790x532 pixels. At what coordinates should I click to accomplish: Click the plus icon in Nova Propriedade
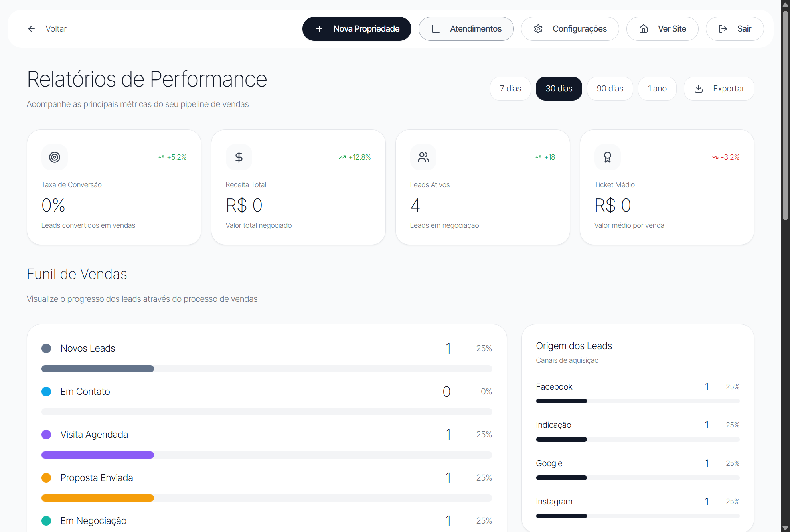(319, 29)
